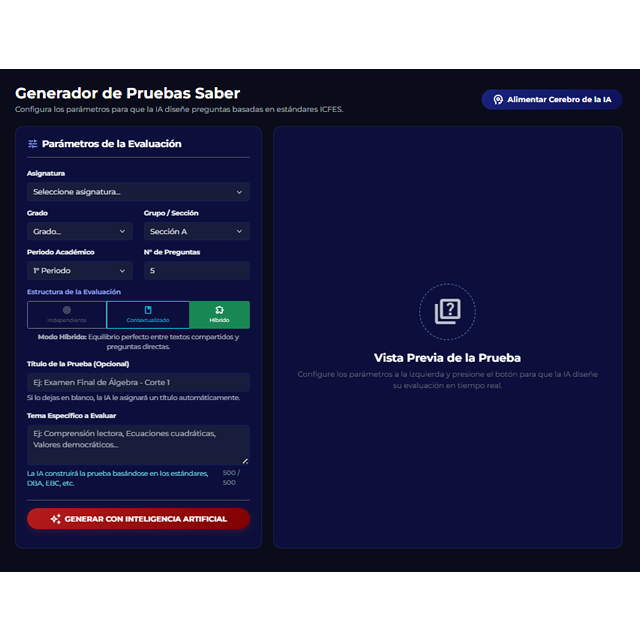Click the Estructura de la Evaluación label
The height and width of the screenshot is (640, 640).
(74, 292)
